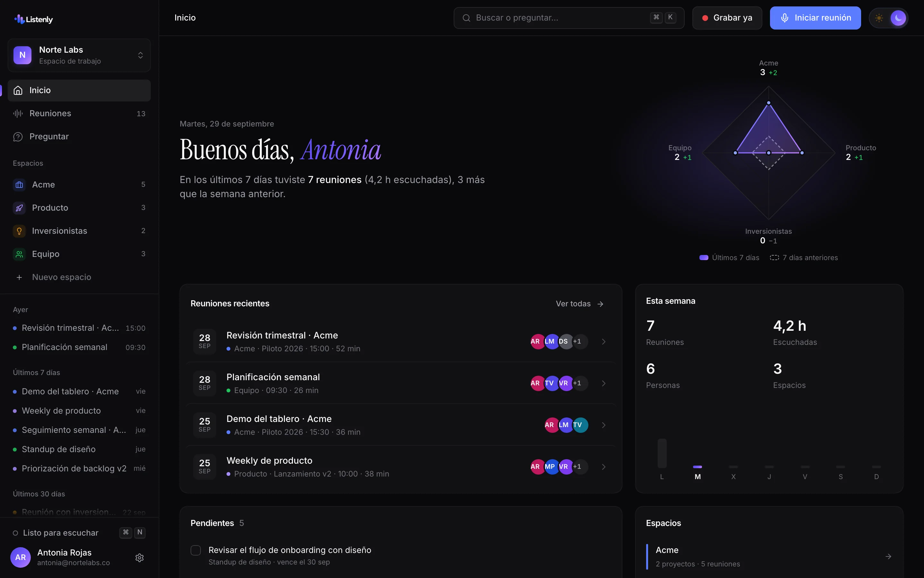Open Weekly de producto in sidebar history
The width and height of the screenshot is (924, 578).
[79, 411]
